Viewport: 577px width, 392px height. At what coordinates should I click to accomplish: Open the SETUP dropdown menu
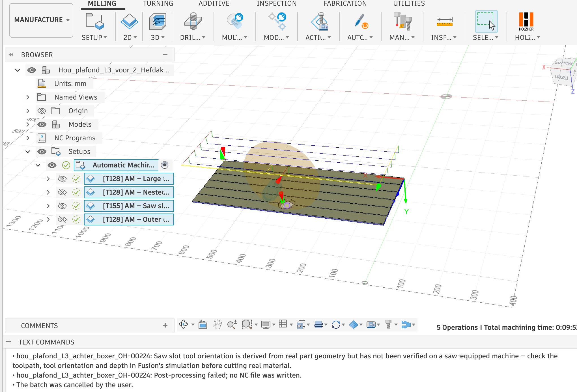pyautogui.click(x=94, y=38)
